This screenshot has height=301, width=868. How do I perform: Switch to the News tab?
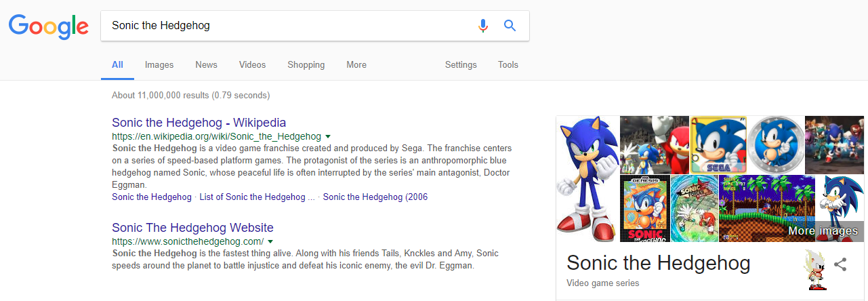[x=206, y=65]
